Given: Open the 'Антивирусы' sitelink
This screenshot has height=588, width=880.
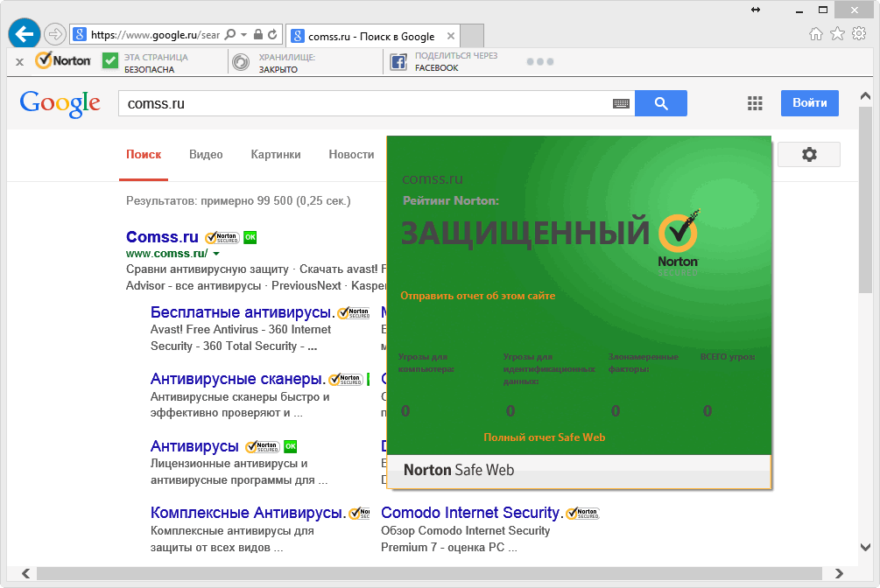Looking at the screenshot, I should click(194, 446).
